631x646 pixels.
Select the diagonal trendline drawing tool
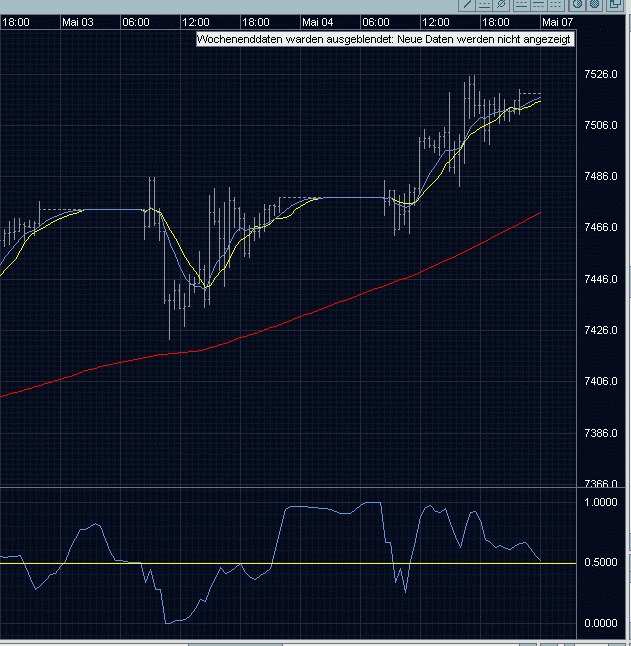(x=467, y=4)
